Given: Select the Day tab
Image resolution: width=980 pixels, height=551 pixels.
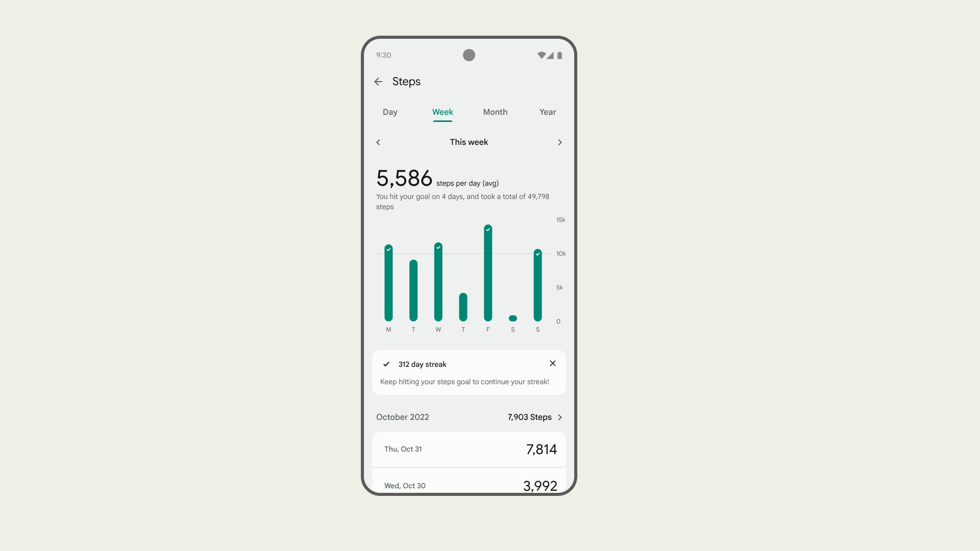Looking at the screenshot, I should click(390, 112).
